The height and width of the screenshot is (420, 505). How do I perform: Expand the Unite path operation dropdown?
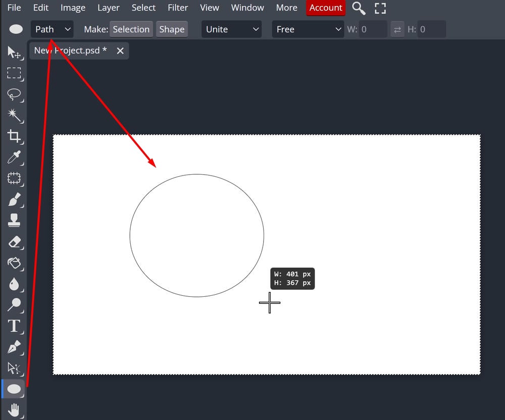click(232, 29)
